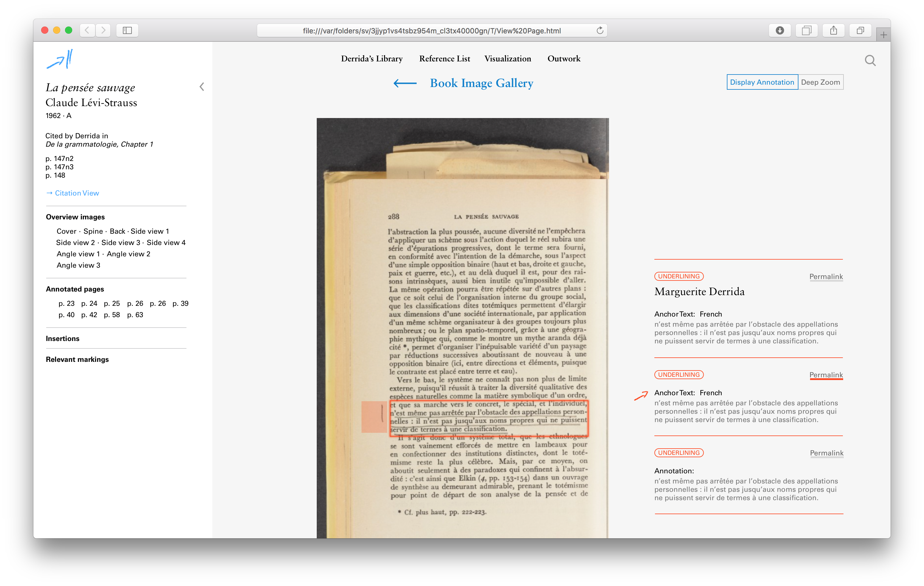Screen dimensions: 924x586
Task: Toggle the Display Annotation view
Action: 762,82
